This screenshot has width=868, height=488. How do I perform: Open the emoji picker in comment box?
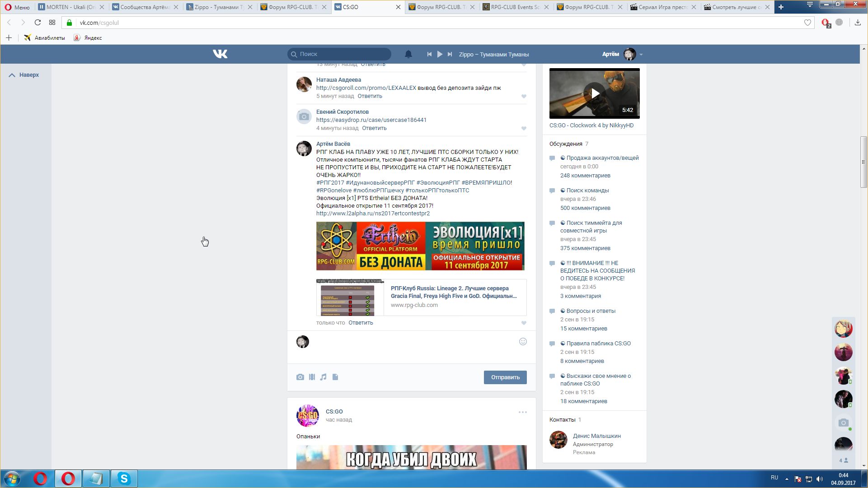click(x=523, y=342)
